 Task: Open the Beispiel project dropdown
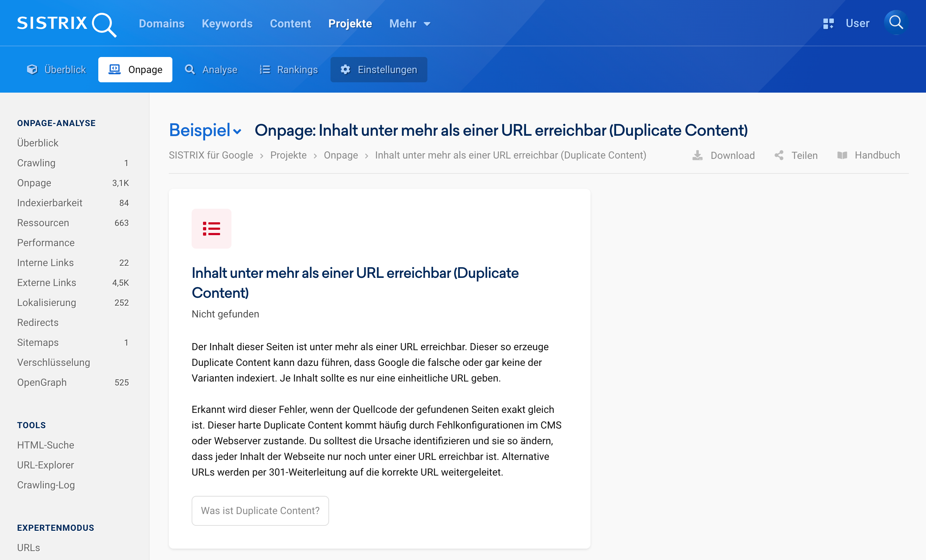pos(205,130)
